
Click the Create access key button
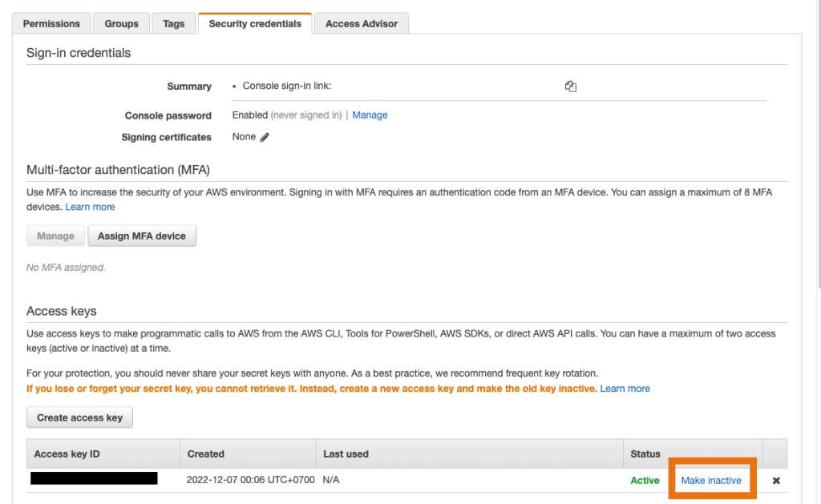click(x=80, y=417)
